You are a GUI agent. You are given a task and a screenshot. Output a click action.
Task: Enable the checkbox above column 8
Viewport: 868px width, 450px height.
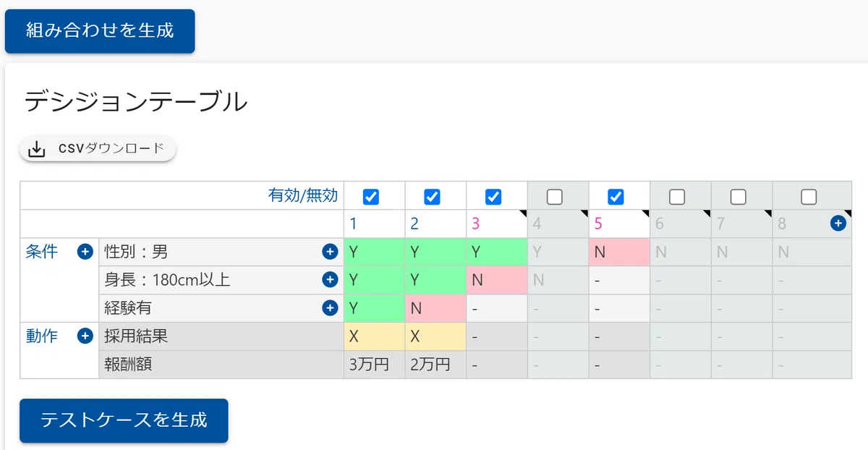pos(809,196)
